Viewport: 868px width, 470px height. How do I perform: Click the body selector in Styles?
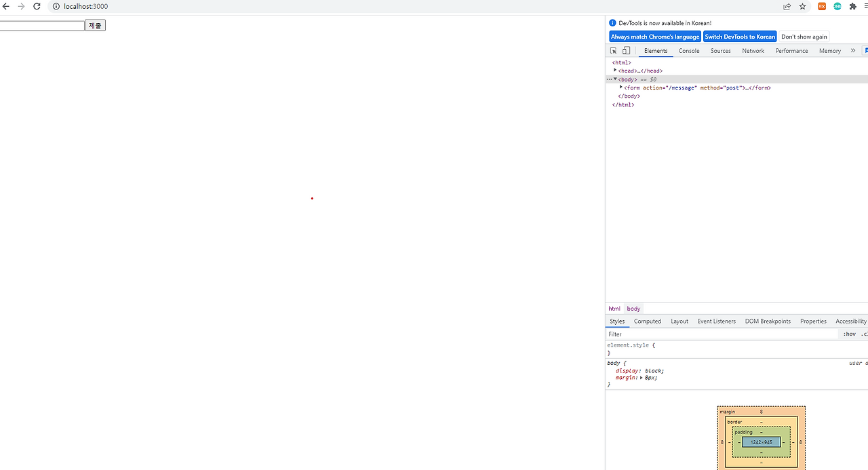point(614,364)
